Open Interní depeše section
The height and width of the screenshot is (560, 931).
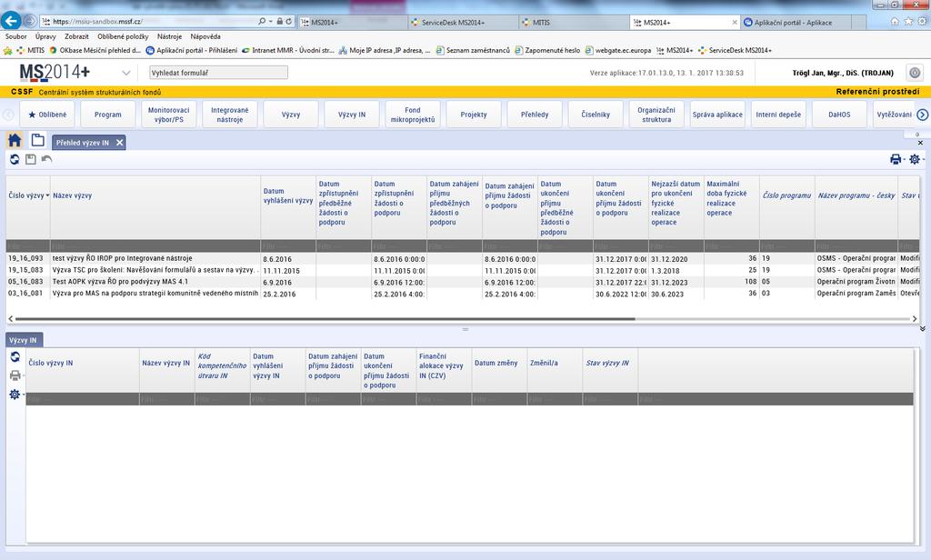point(778,115)
